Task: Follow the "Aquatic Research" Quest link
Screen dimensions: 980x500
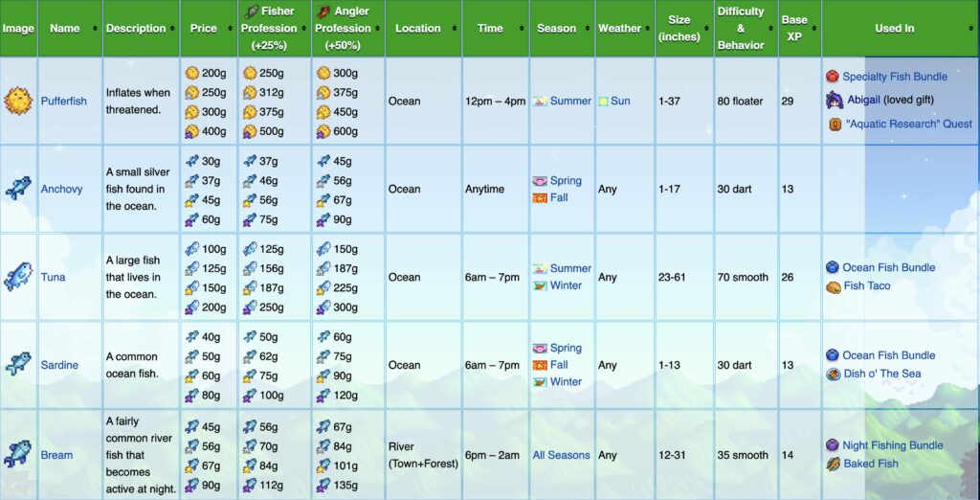Action: click(908, 124)
